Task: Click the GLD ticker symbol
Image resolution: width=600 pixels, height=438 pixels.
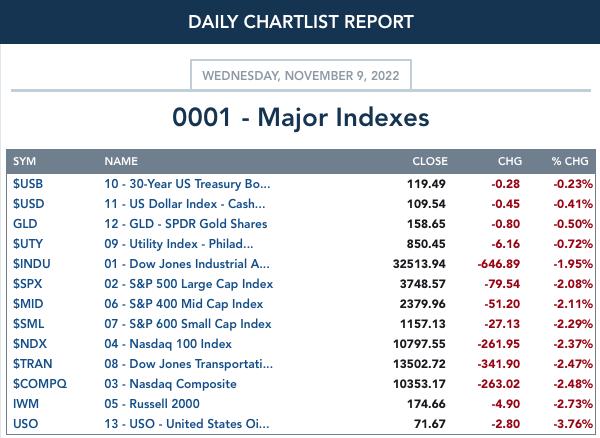Action: click(25, 223)
